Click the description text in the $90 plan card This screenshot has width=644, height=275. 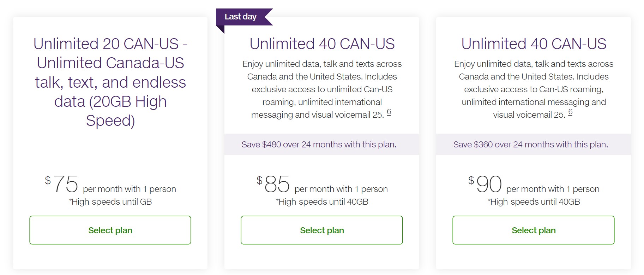pos(534,89)
